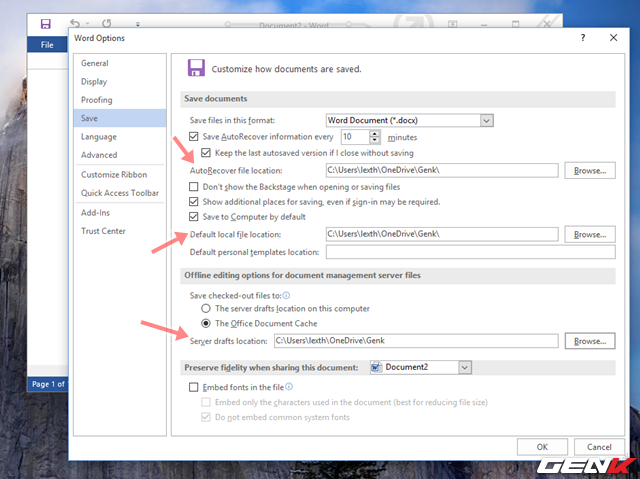Screen dimensions: 640x479
Task: Open the File tab in Word
Action: (47, 44)
